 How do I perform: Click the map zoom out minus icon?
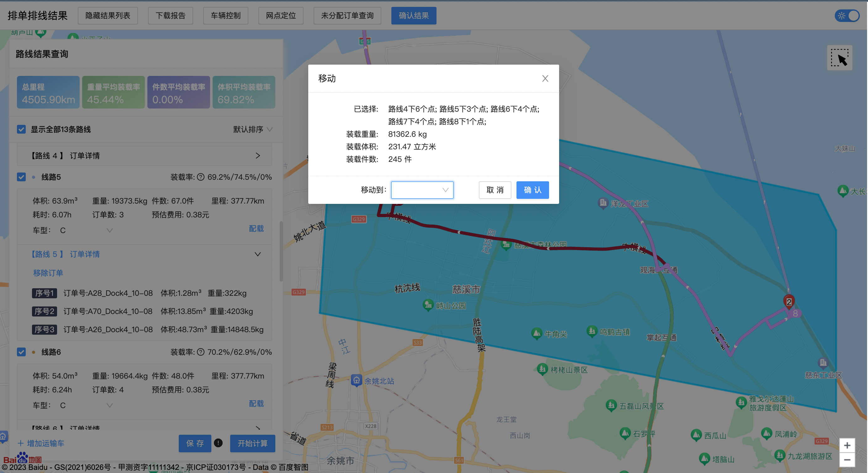(847, 460)
